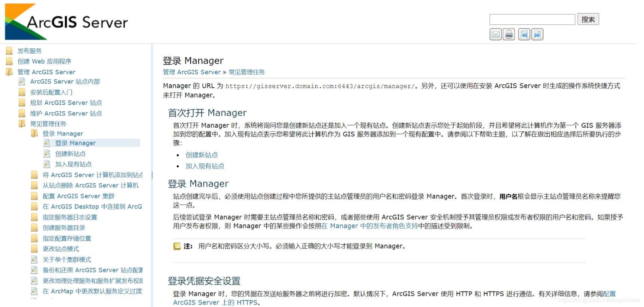Open 加入现有站点 in the sidebar tree
The height and width of the screenshot is (307, 644).
(x=73, y=164)
